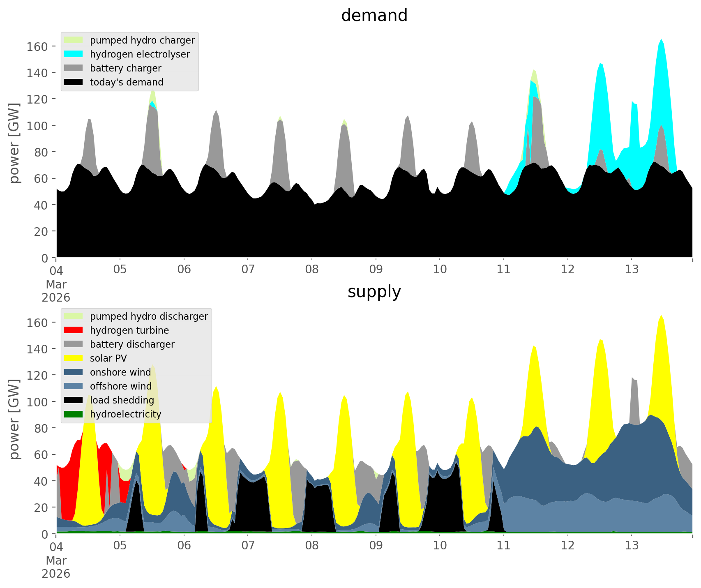Select the green hydroelectricity legend swatch

click(x=74, y=414)
